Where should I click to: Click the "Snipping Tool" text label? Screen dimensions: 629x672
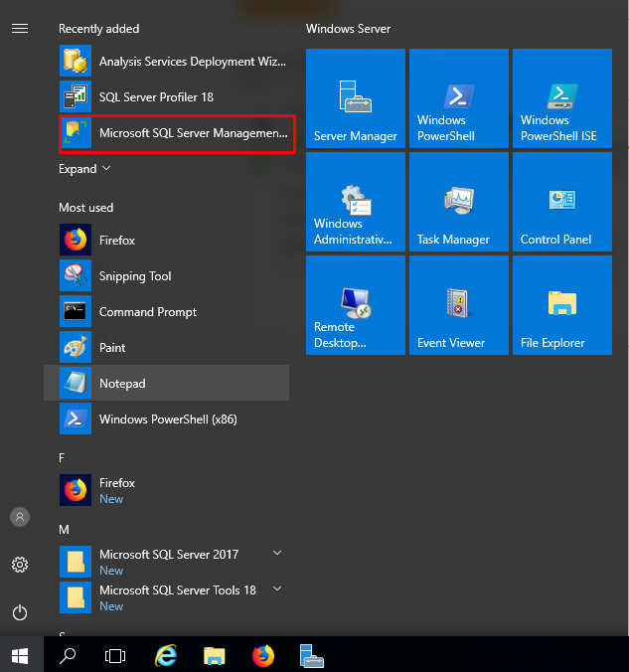tap(135, 276)
